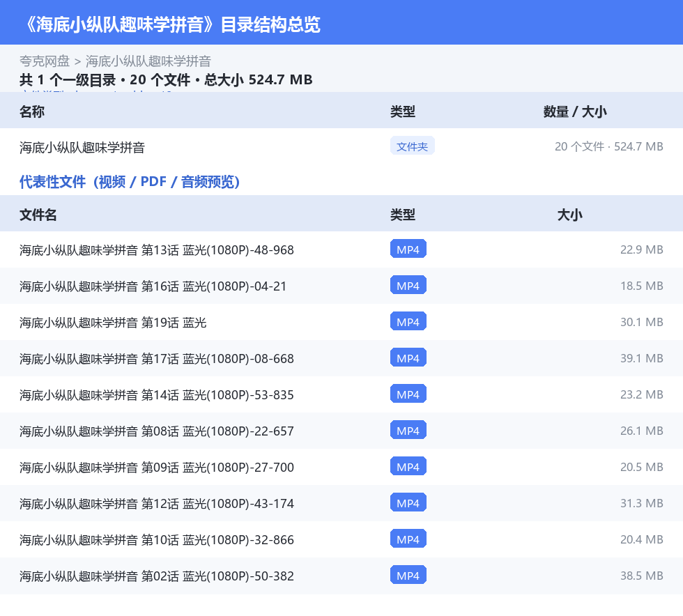
Task: Click the 18.5 MB size value
Action: [642, 285]
